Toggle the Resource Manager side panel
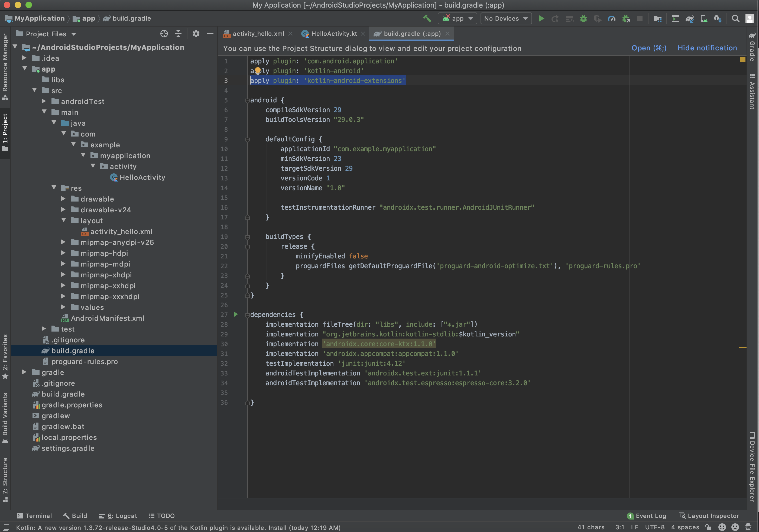This screenshot has height=532, width=759. point(5,66)
